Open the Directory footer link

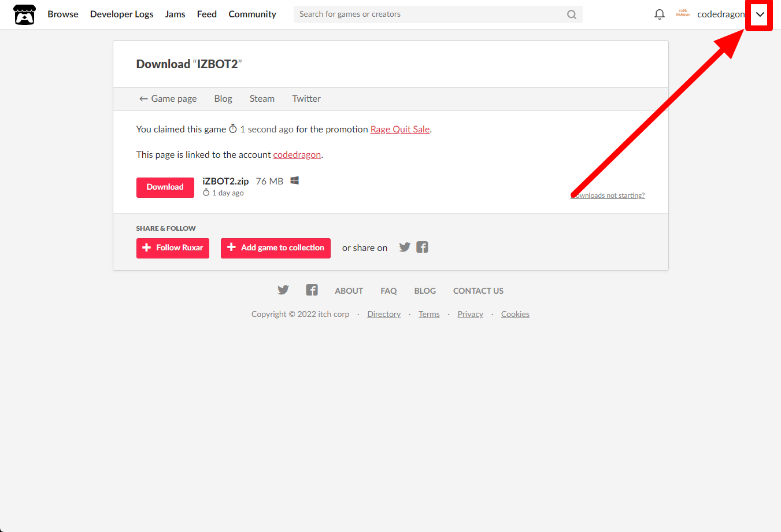click(x=384, y=315)
